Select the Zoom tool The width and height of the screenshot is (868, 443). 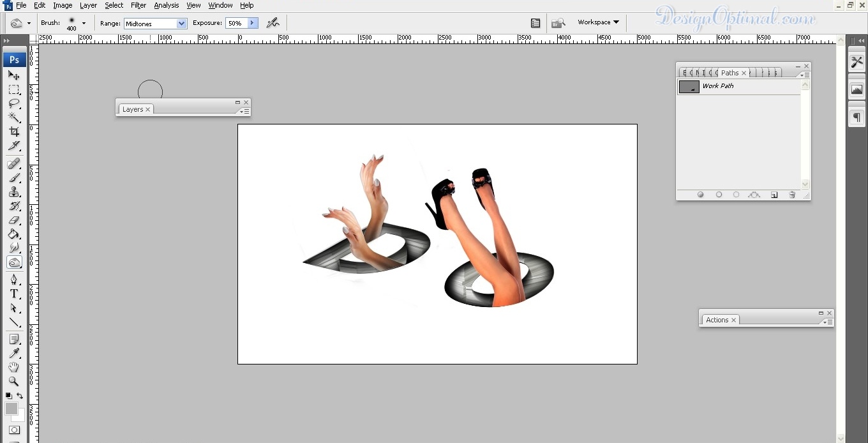14,382
